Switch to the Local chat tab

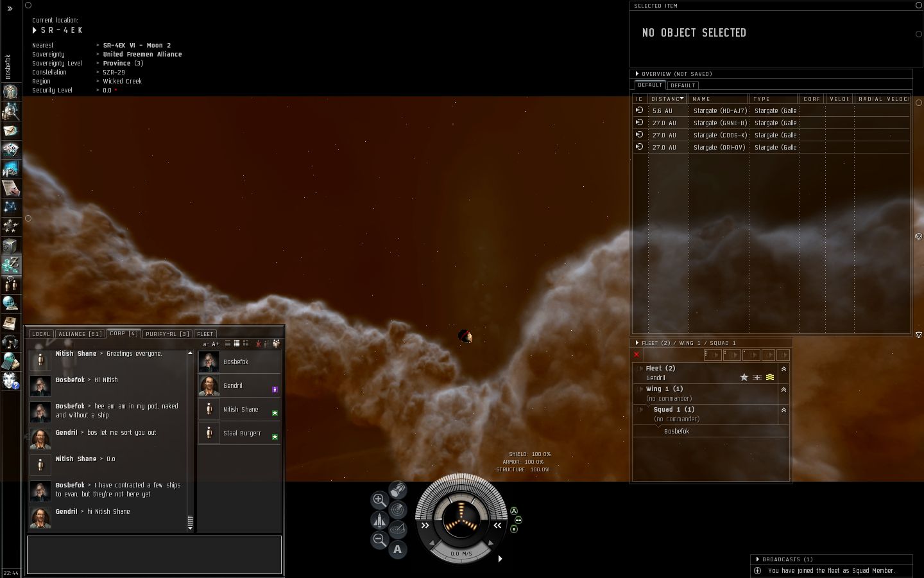[x=41, y=334]
